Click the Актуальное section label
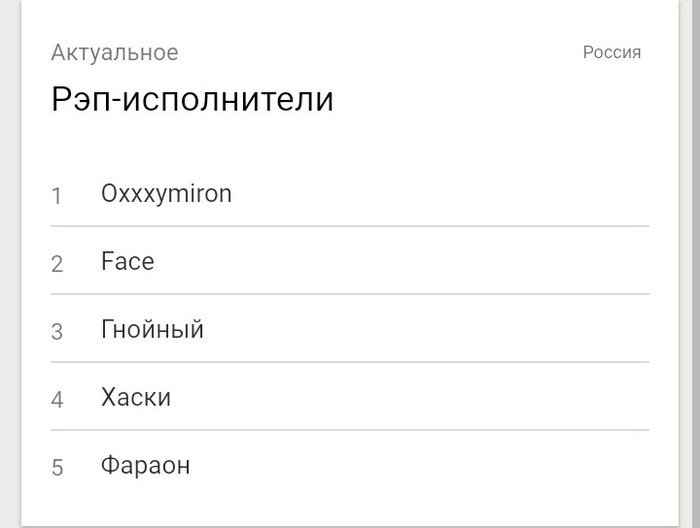The image size is (700, 528). (114, 53)
